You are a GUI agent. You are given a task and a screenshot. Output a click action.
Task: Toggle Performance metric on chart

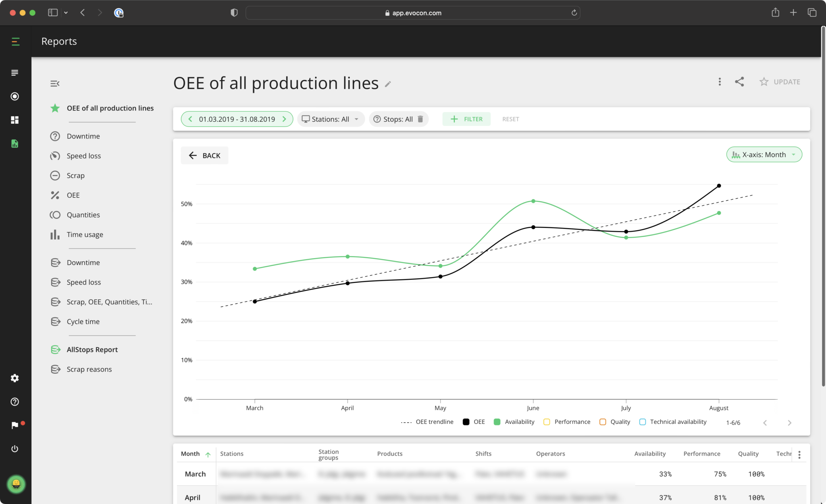[x=566, y=421]
